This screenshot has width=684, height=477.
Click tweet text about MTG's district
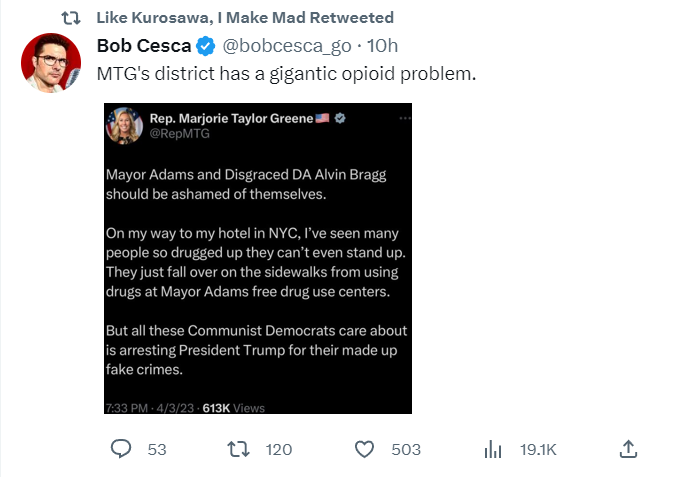pyautogui.click(x=286, y=73)
